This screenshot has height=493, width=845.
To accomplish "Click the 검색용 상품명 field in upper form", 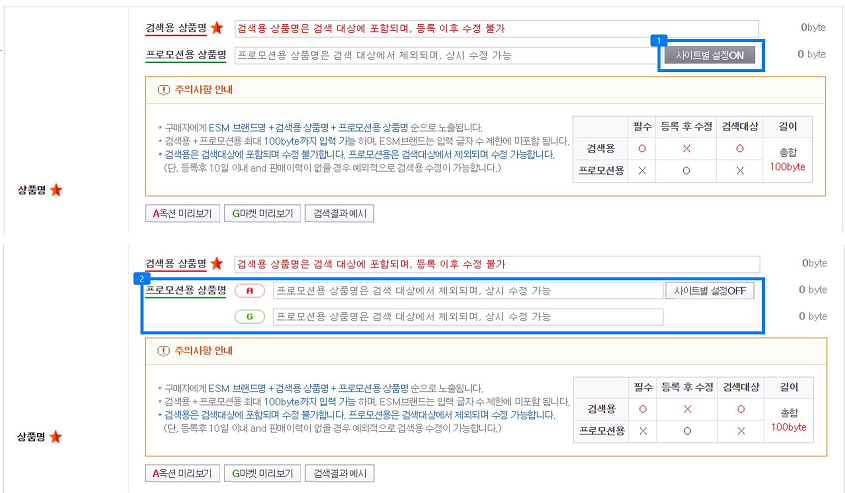I will pyautogui.click(x=495, y=29).
